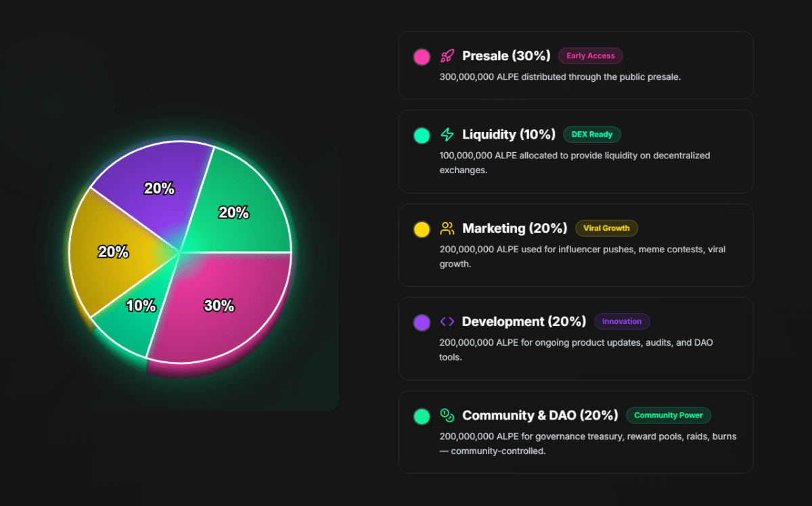
Task: Click the governance icon next to Community & DAO
Action: 447,415
